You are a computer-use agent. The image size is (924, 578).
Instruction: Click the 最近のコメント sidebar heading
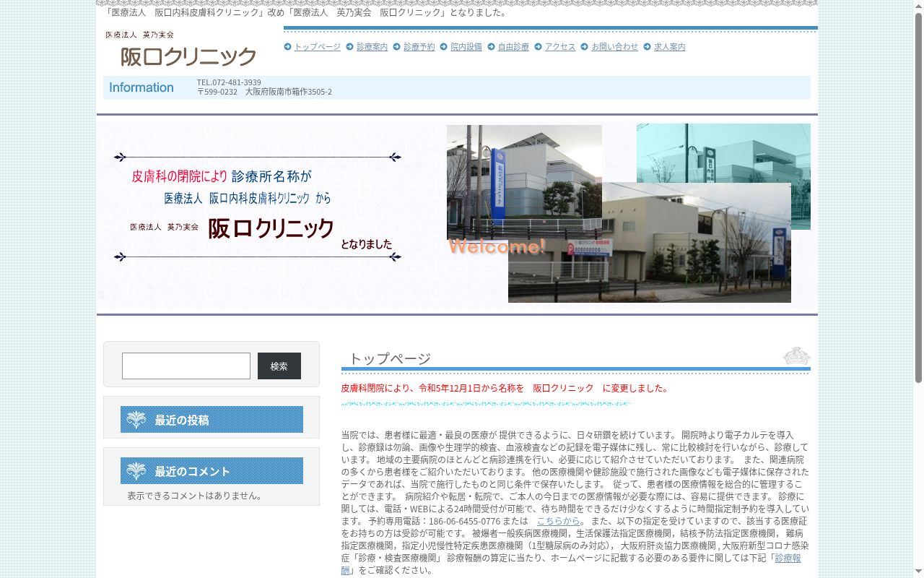click(x=212, y=471)
